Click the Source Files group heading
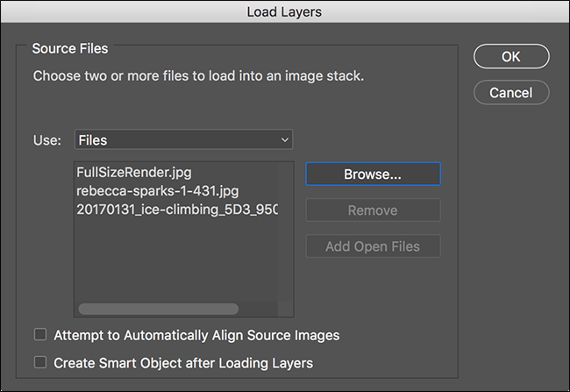Screen dimensions: 570x392 [69, 49]
